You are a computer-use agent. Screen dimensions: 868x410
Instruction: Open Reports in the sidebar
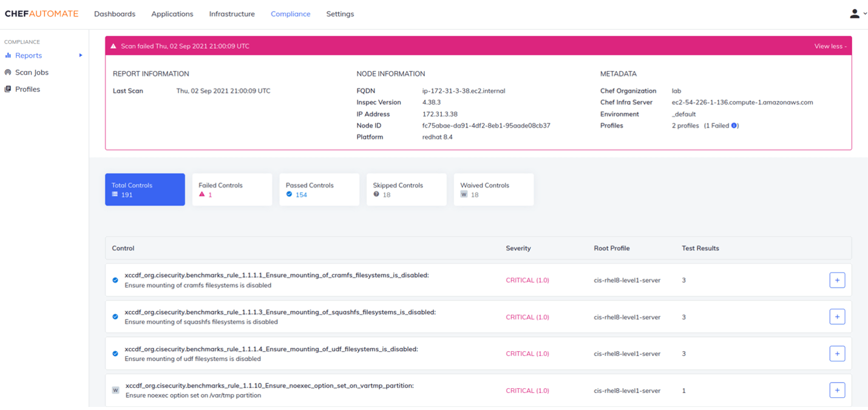29,55
